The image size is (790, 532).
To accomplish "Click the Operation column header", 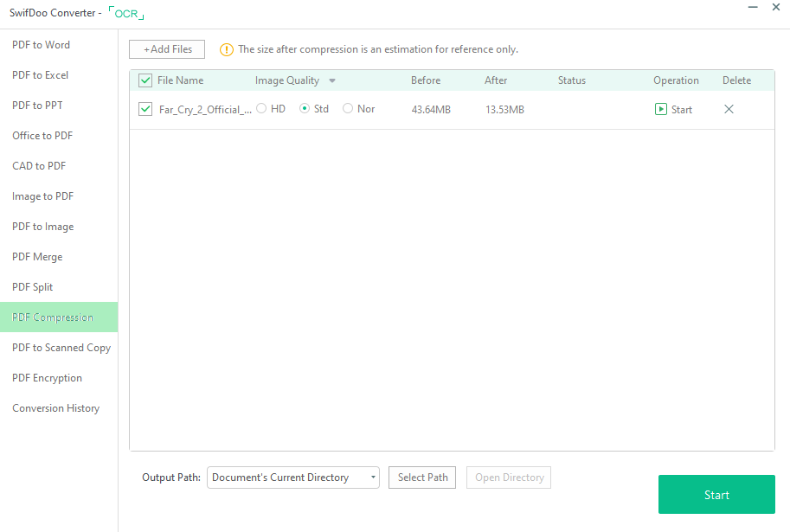I will tap(676, 80).
